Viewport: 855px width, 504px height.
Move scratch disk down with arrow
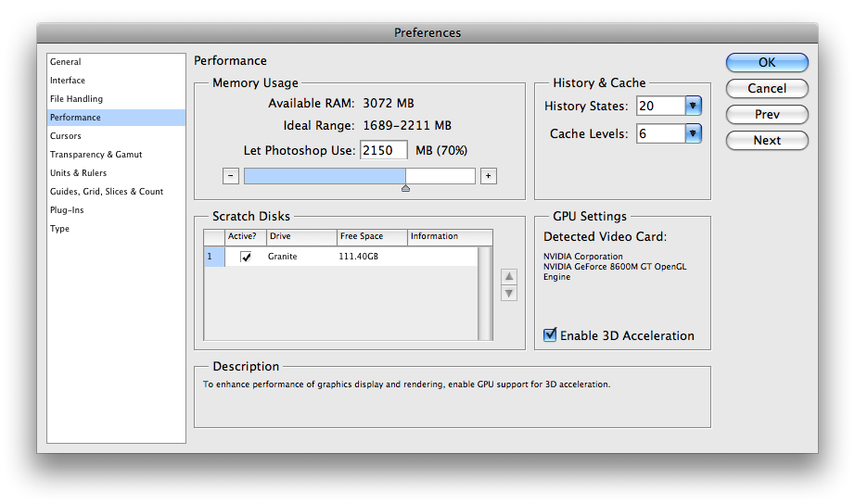[508, 294]
